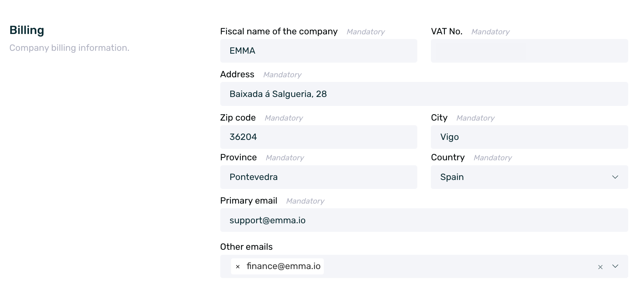Click the Other emails label
The image size is (644, 302).
point(246,247)
